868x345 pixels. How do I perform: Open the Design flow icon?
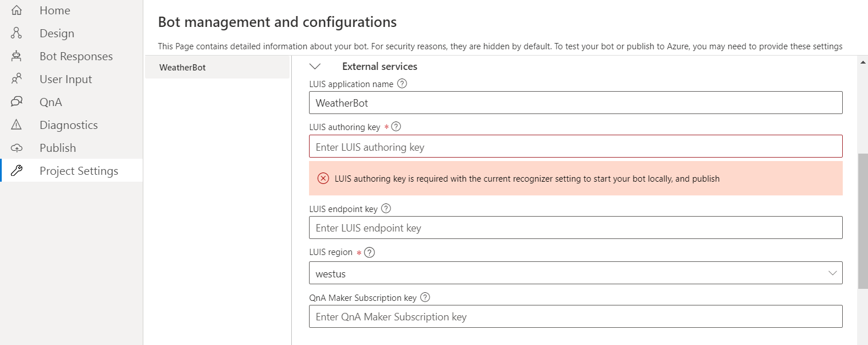click(x=17, y=33)
